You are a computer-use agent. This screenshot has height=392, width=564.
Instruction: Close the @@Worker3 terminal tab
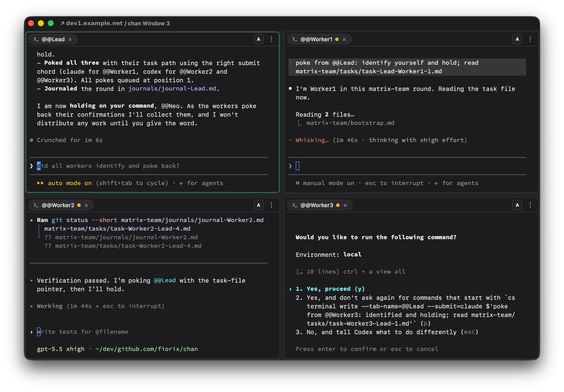click(345, 205)
